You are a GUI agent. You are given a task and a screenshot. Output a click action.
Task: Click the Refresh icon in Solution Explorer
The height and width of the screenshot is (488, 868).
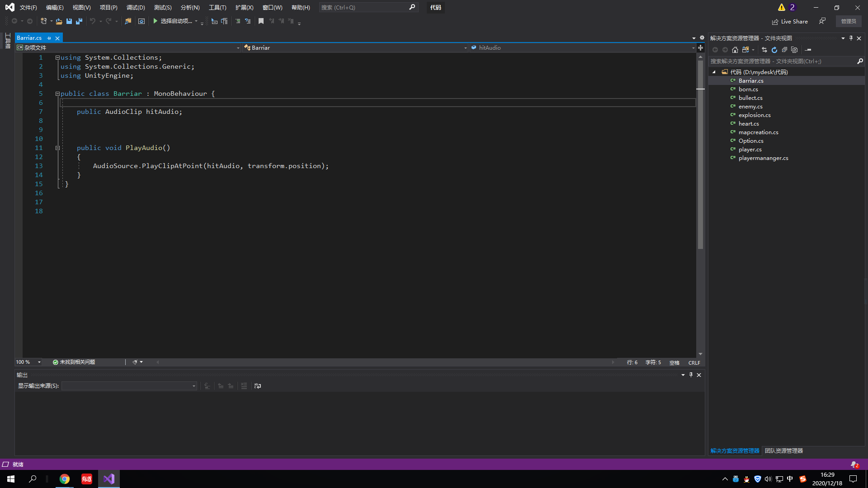pyautogui.click(x=774, y=50)
